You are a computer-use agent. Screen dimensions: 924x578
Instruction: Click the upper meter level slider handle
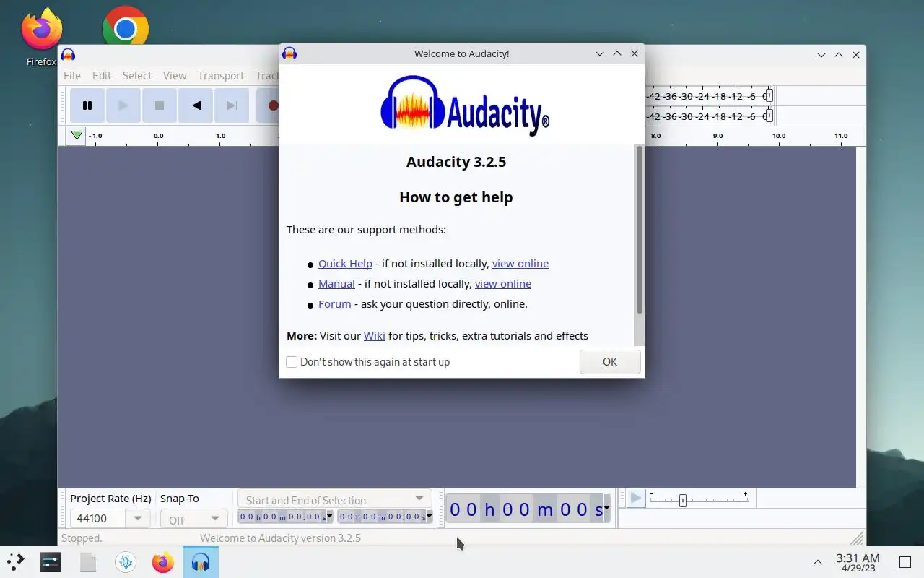pyautogui.click(x=770, y=95)
